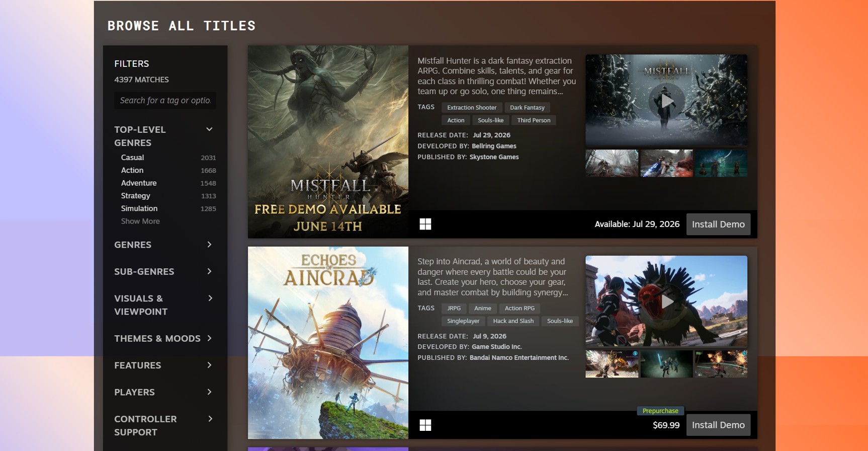Play the Echoes of Aincrad trailer video

pos(666,301)
